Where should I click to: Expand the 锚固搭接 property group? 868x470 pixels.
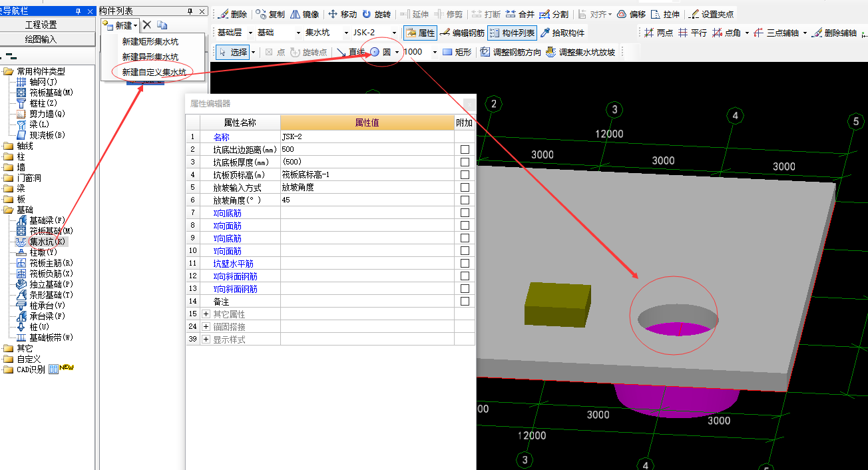[x=206, y=327]
